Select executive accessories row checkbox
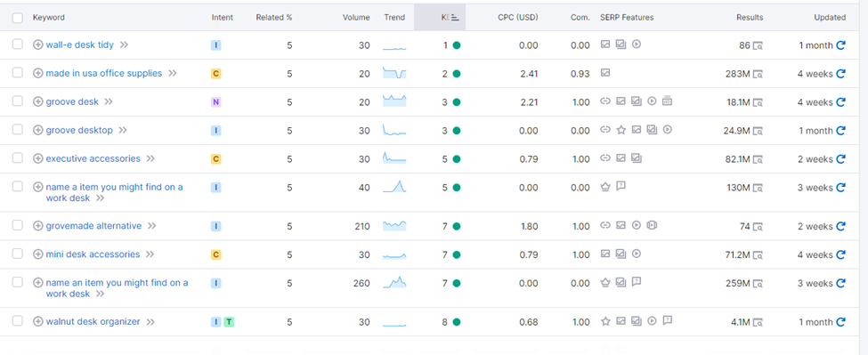 18,158
